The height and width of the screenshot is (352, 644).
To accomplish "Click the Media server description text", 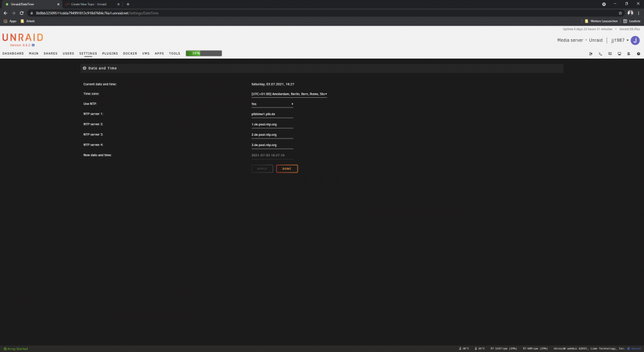I will tap(570, 40).
